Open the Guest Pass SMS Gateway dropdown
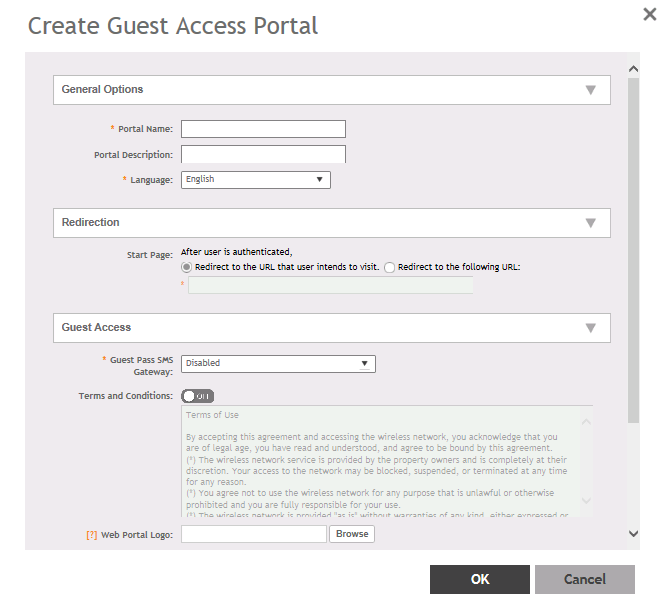668x616 pixels. pyautogui.click(x=278, y=364)
